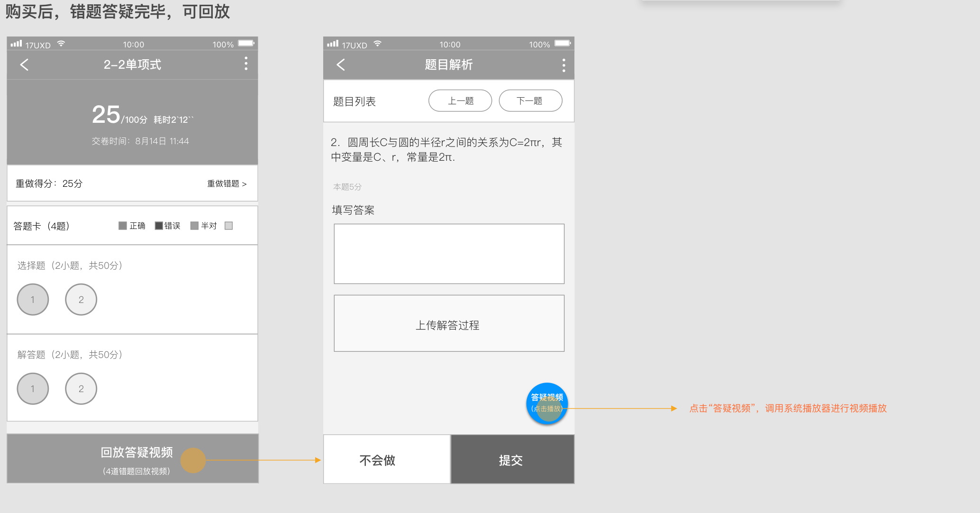Tap the blue 答疑视频 floating play button

547,403
